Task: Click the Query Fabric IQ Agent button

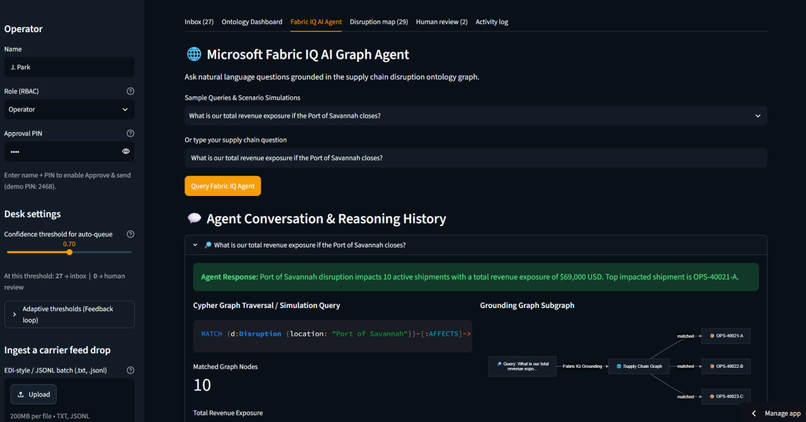Action: [x=223, y=186]
